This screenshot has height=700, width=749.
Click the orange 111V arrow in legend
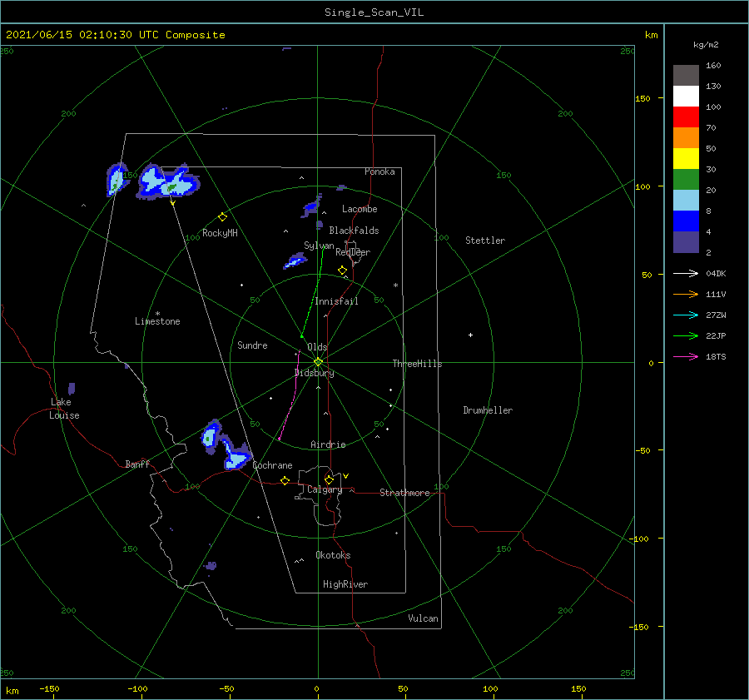(686, 295)
